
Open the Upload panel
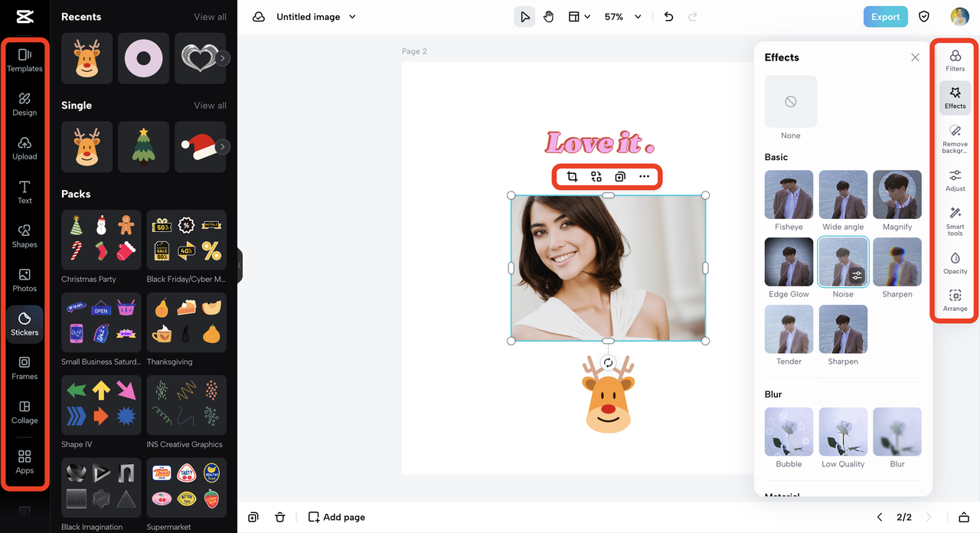(24, 148)
